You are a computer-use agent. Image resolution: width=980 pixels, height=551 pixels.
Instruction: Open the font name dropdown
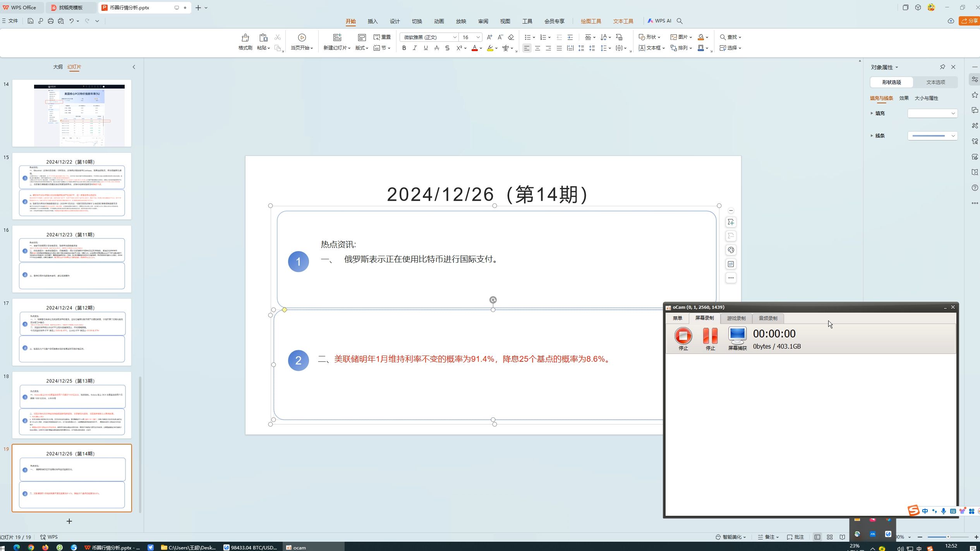(455, 37)
